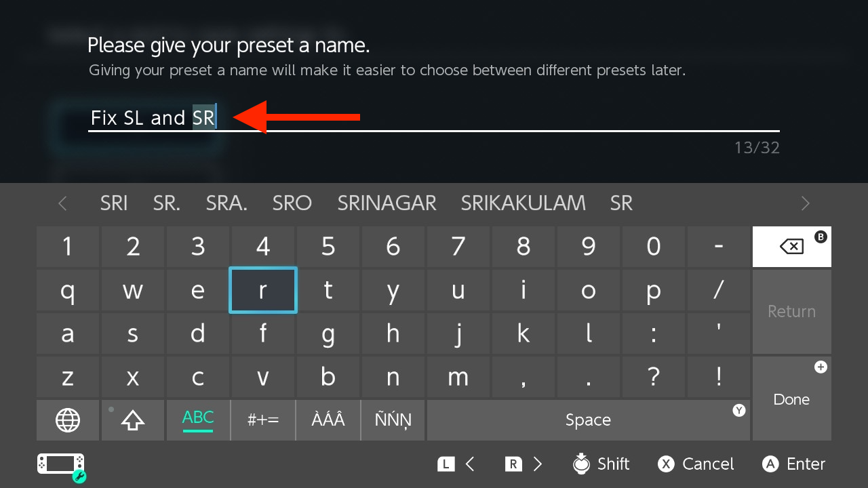This screenshot has height=488, width=868.
Task: Tap the stick Shift hint
Action: (601, 464)
